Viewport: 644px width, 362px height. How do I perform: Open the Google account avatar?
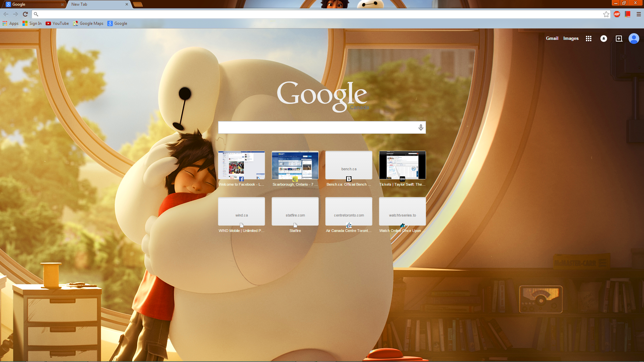634,39
